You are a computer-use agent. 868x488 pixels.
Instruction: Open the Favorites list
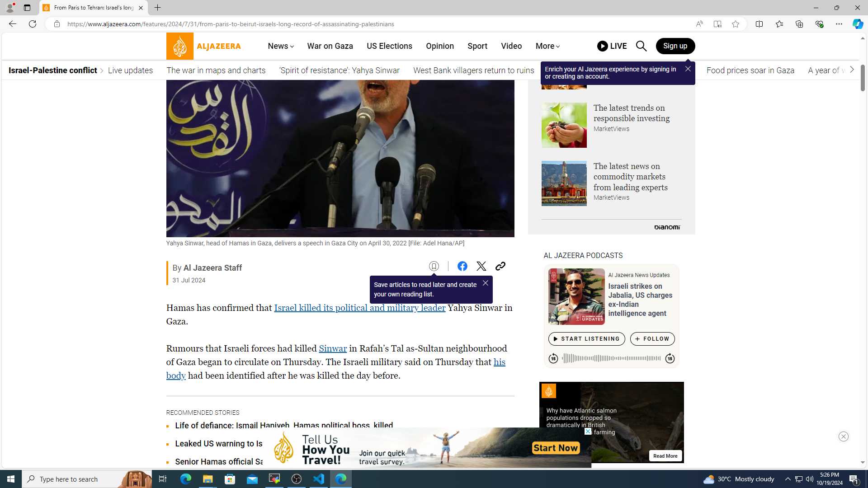point(779,24)
